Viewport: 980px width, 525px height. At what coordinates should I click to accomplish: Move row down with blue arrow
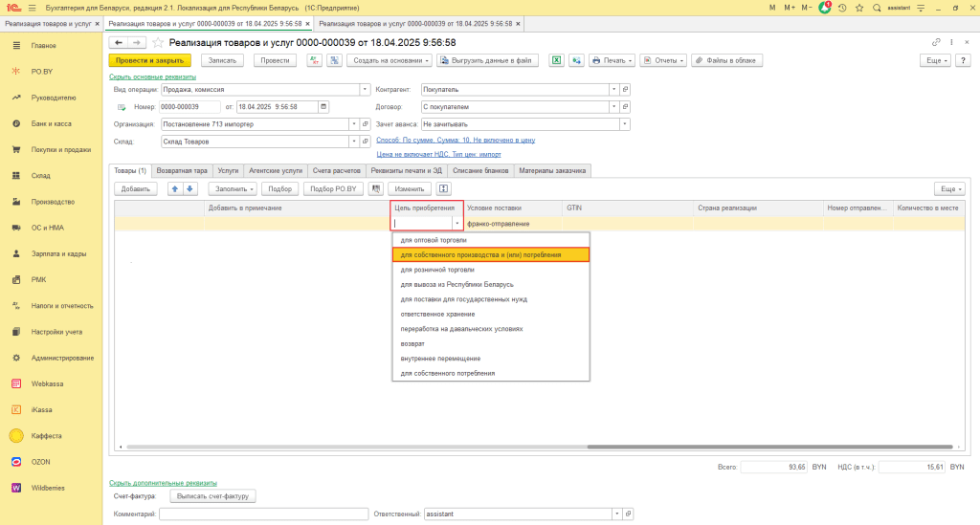[x=189, y=188]
